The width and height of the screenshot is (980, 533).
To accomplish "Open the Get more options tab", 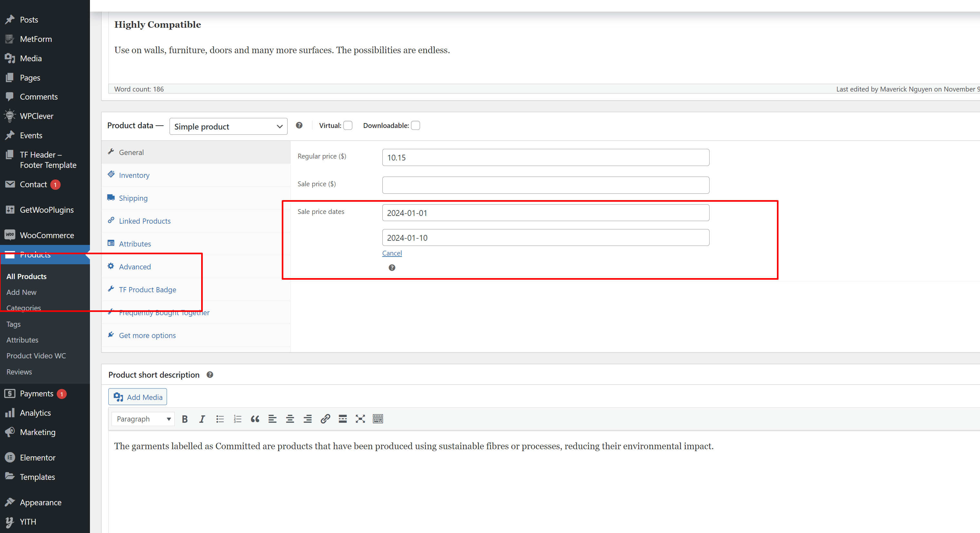I will pyautogui.click(x=196, y=335).
